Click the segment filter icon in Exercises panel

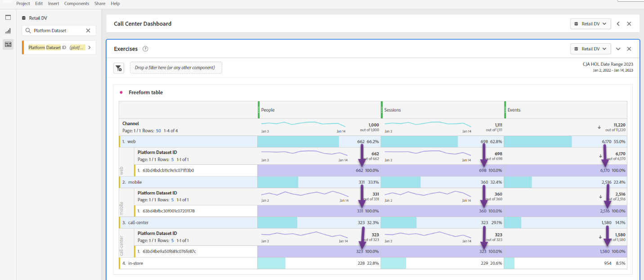(x=118, y=68)
